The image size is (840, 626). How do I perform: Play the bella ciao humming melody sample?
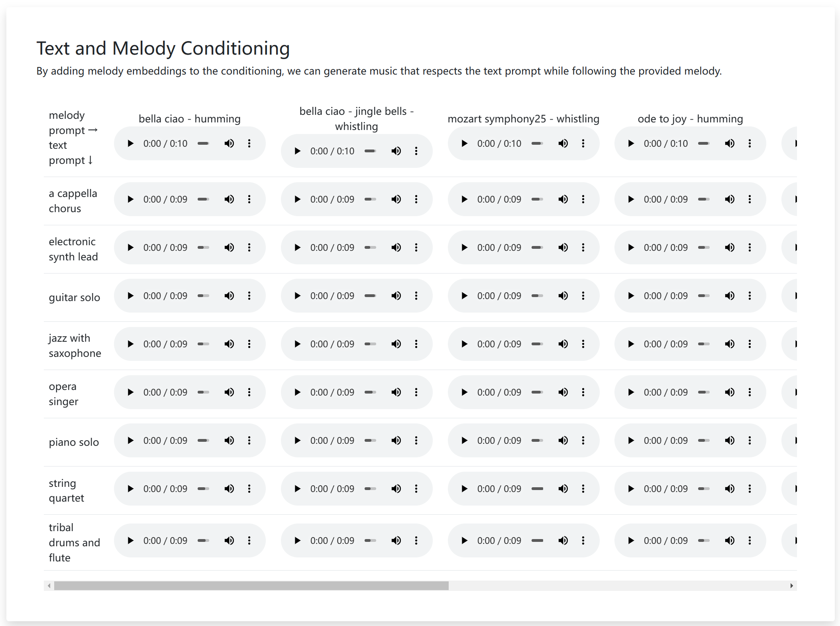(130, 143)
